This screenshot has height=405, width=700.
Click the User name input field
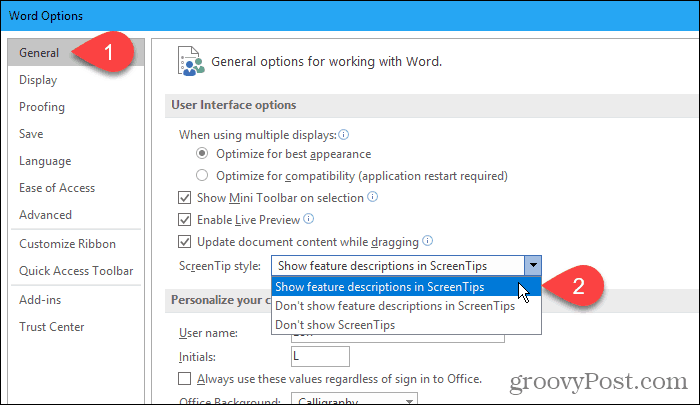(398, 338)
